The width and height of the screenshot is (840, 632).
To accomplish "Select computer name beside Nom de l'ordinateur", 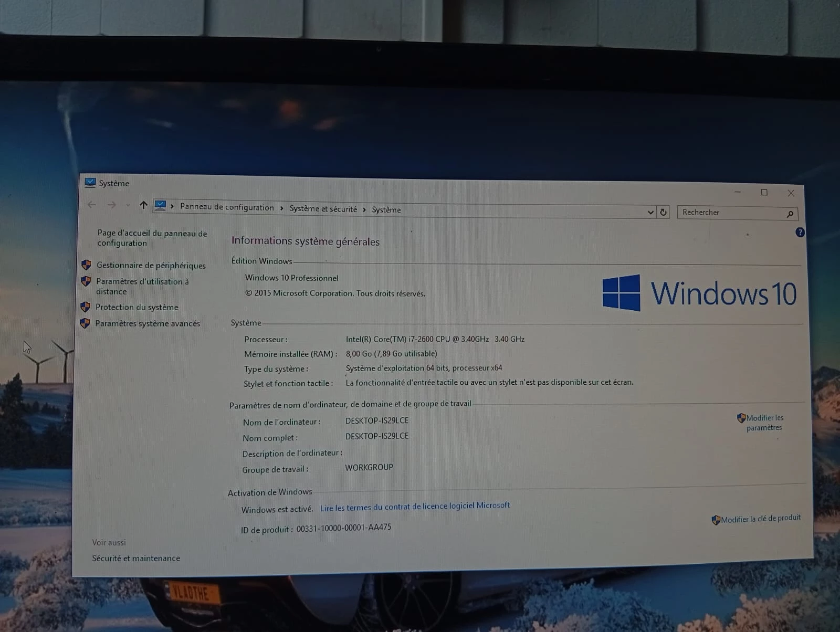I will [x=377, y=420].
